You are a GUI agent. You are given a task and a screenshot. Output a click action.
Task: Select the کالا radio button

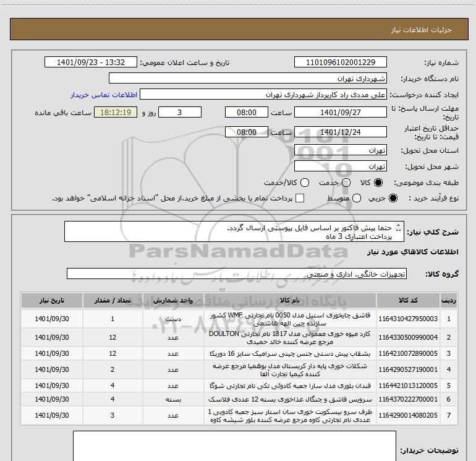pyautogui.click(x=378, y=183)
